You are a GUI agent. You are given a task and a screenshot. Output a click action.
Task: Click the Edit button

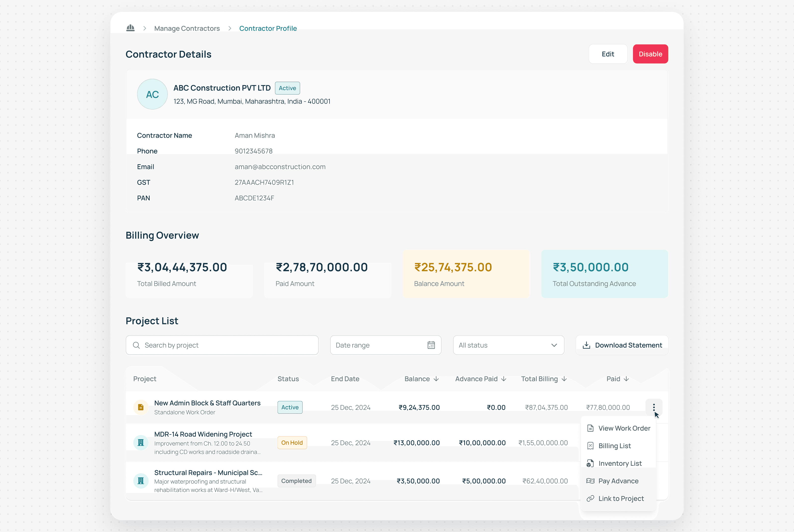pyautogui.click(x=608, y=54)
